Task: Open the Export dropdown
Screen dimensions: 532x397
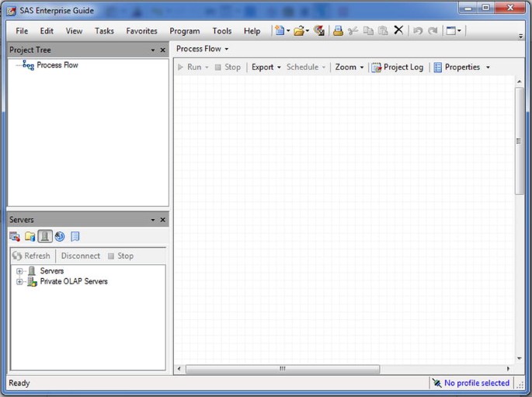Action: (266, 68)
